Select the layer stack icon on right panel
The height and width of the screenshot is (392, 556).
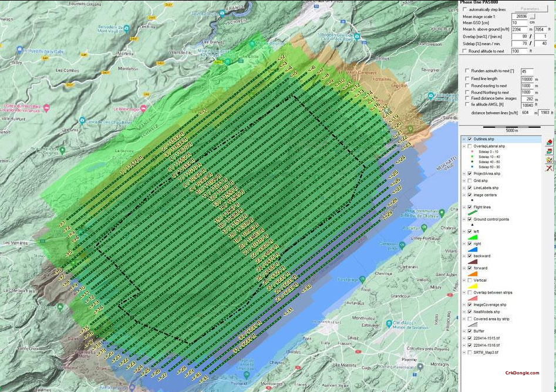pos(548,151)
